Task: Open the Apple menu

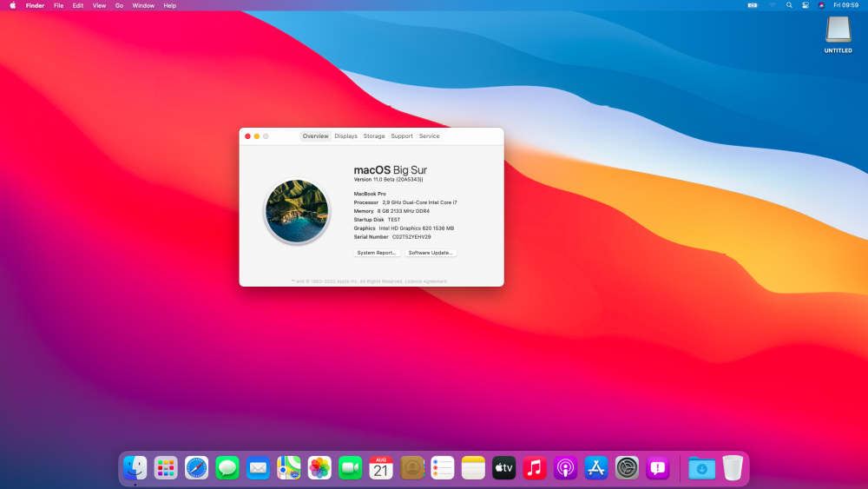Action: [12, 5]
